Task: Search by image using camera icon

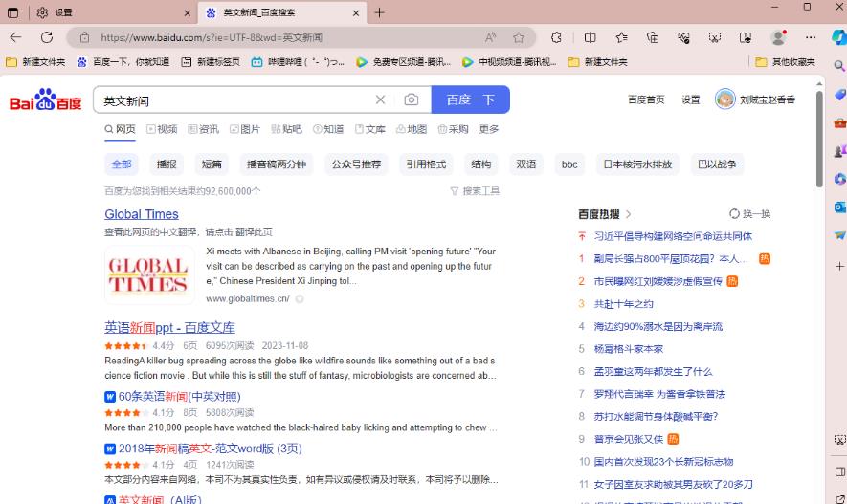Action: click(x=412, y=99)
